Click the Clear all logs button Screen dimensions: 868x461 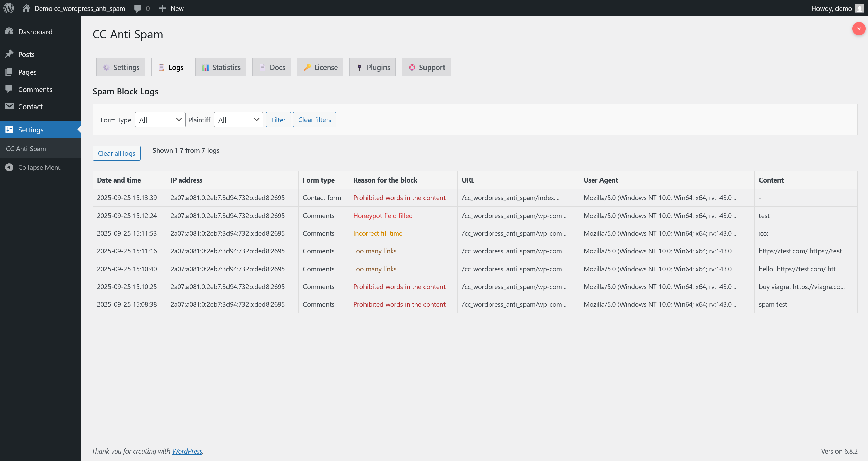[116, 153]
